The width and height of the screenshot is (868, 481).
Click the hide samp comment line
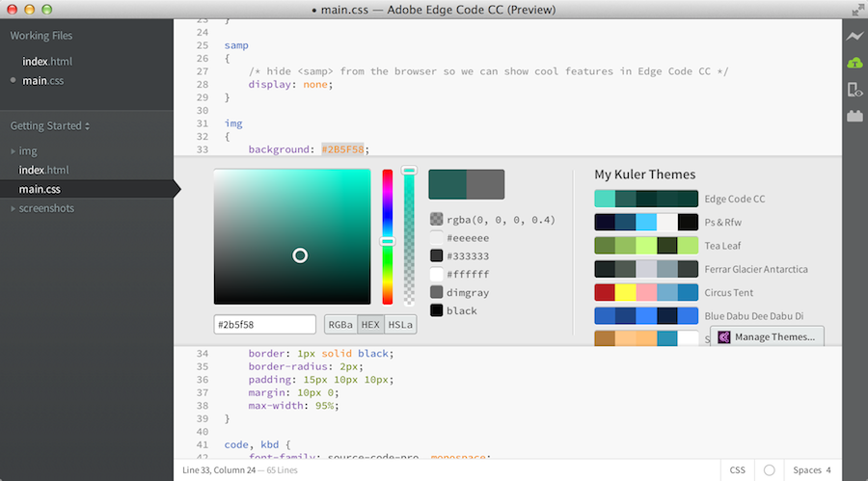488,71
